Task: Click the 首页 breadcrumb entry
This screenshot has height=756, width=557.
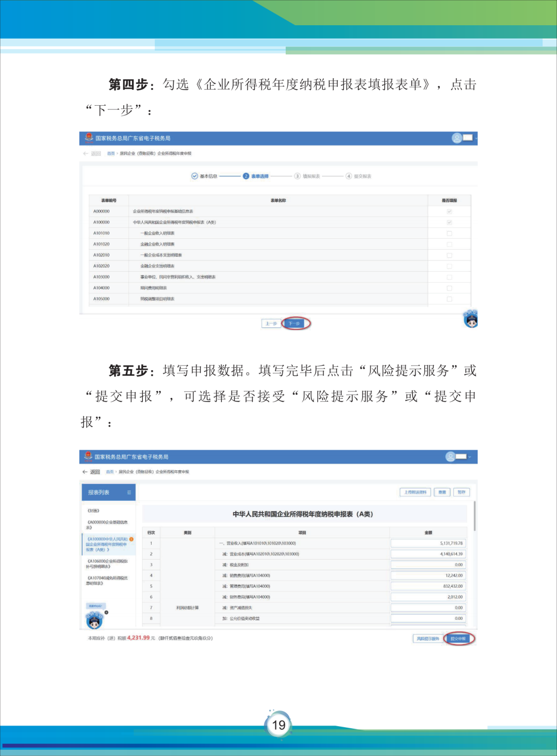Action: (110, 154)
